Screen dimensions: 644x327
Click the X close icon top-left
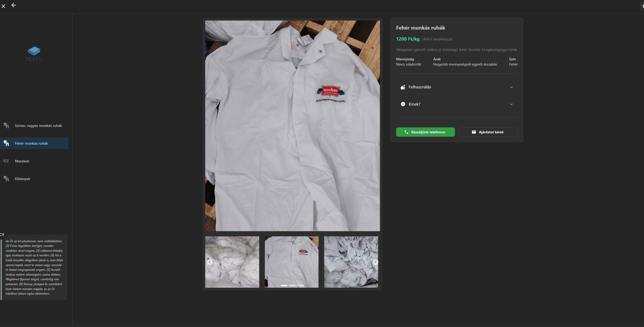[x=3, y=6]
